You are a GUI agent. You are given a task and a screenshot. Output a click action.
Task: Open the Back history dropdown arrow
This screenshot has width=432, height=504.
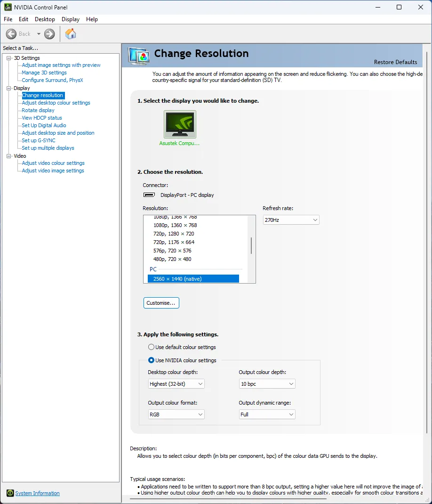(39, 34)
